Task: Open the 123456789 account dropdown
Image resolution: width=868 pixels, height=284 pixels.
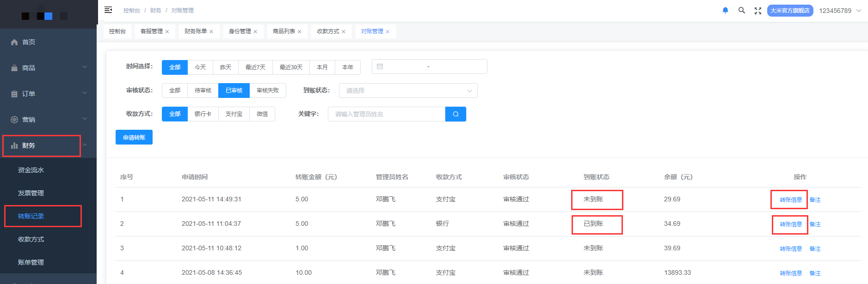Action: click(x=840, y=11)
